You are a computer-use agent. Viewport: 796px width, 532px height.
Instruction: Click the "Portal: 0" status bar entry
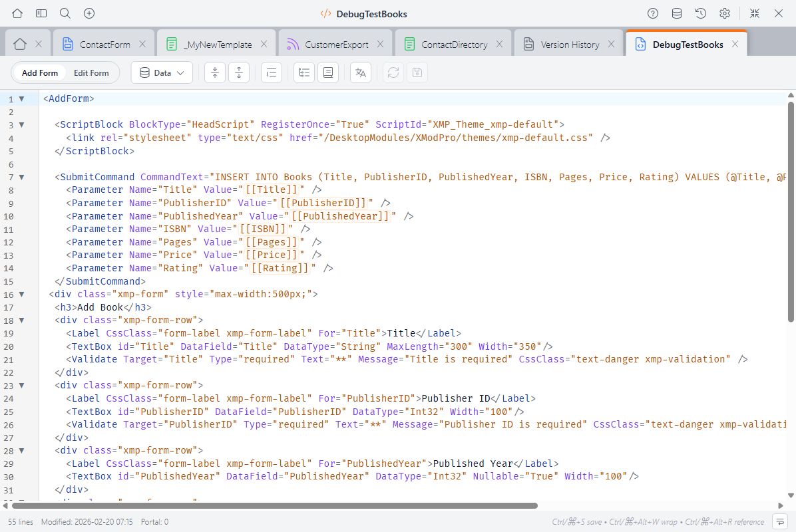pos(154,522)
